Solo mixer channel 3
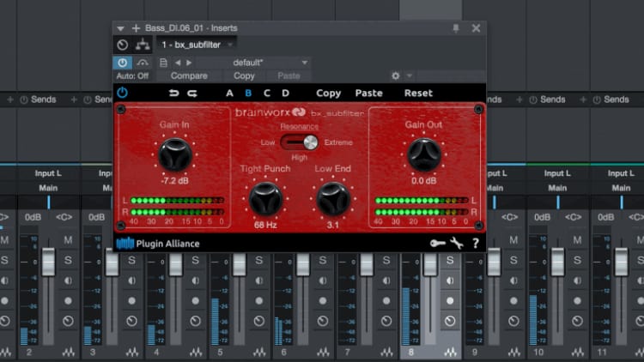Image resolution: width=644 pixels, height=362 pixels. pos(132,260)
